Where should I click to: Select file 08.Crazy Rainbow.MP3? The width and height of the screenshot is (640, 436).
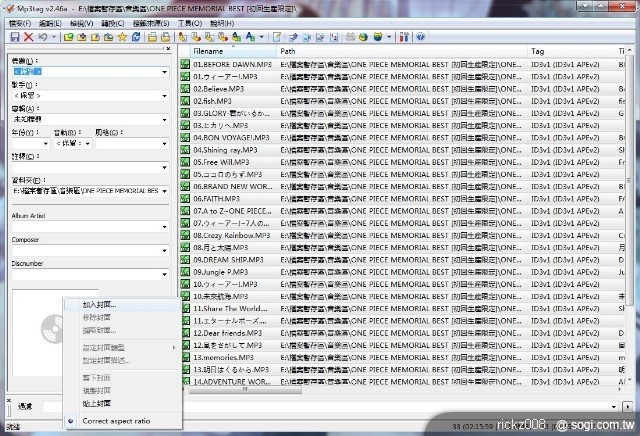pos(231,236)
